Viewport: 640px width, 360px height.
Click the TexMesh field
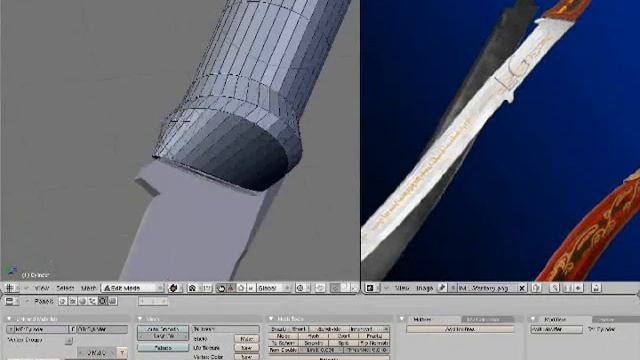click(226, 329)
